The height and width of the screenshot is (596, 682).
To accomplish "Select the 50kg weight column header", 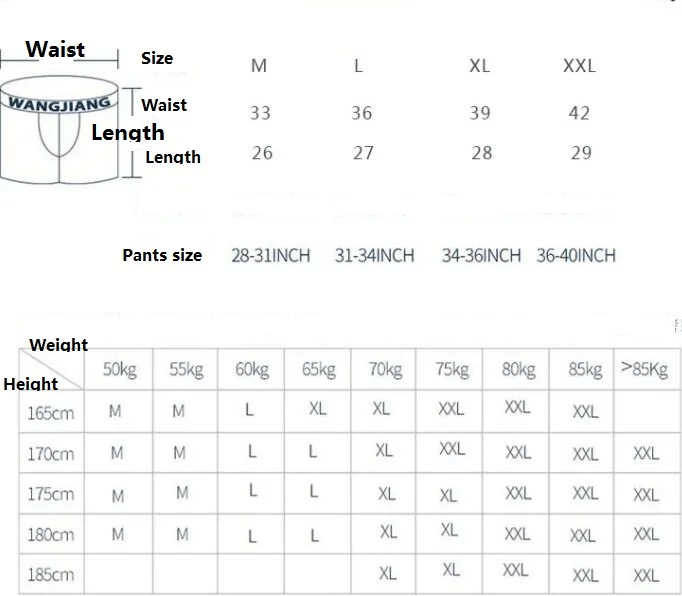I will [120, 369].
